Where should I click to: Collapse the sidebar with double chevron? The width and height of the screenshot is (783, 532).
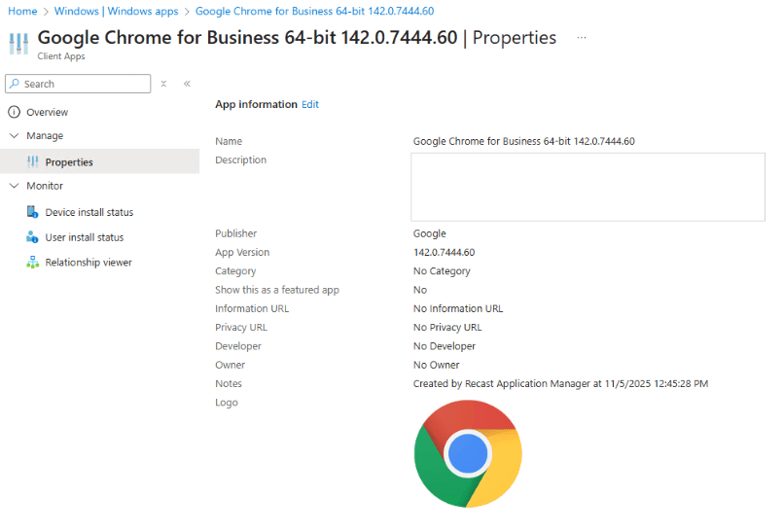tap(187, 84)
